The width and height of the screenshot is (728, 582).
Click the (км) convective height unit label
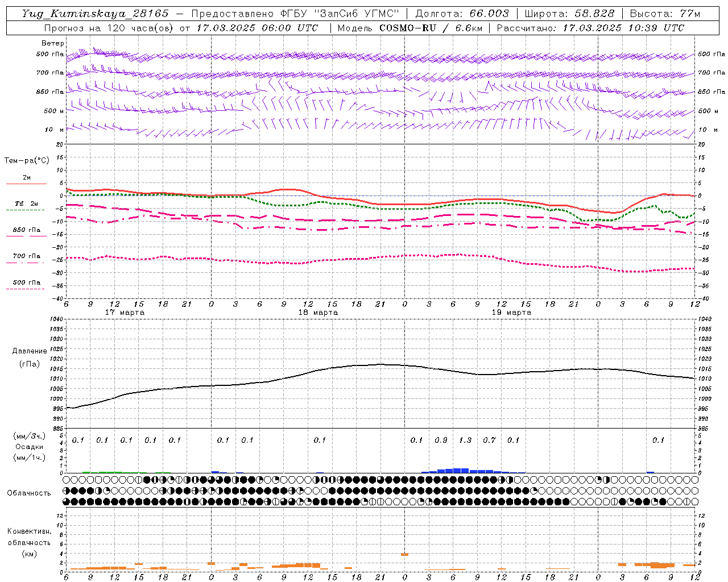[29, 554]
